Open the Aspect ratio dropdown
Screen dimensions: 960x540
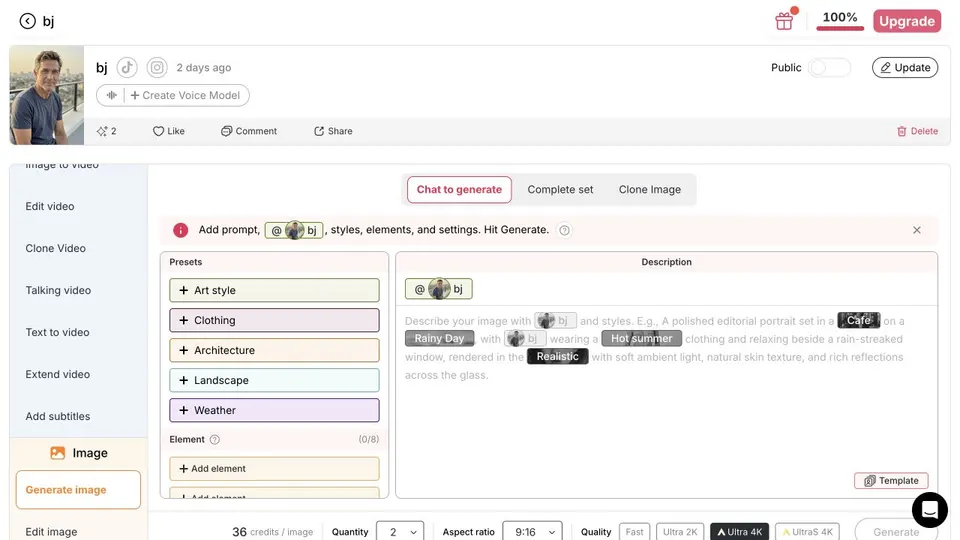[532, 532]
